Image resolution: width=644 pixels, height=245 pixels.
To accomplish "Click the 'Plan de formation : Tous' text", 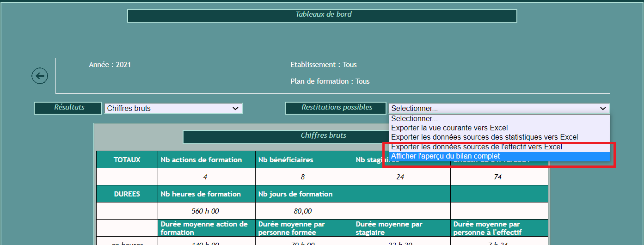I will click(330, 81).
